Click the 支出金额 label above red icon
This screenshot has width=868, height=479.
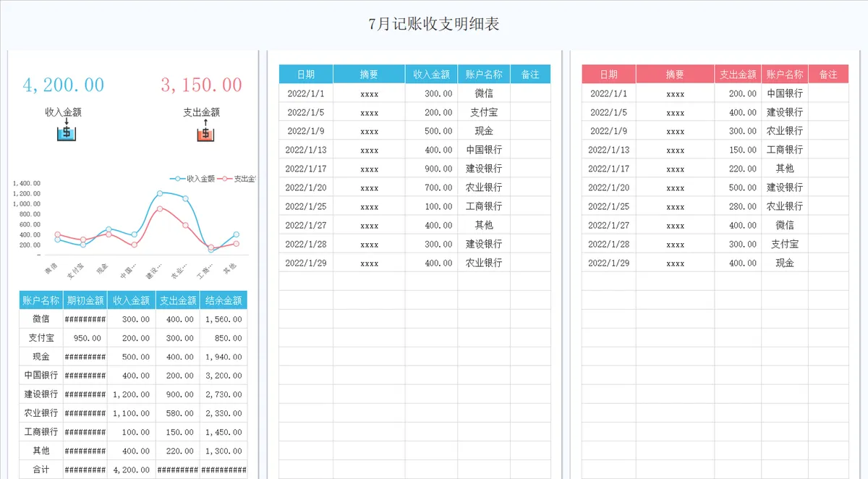202,112
